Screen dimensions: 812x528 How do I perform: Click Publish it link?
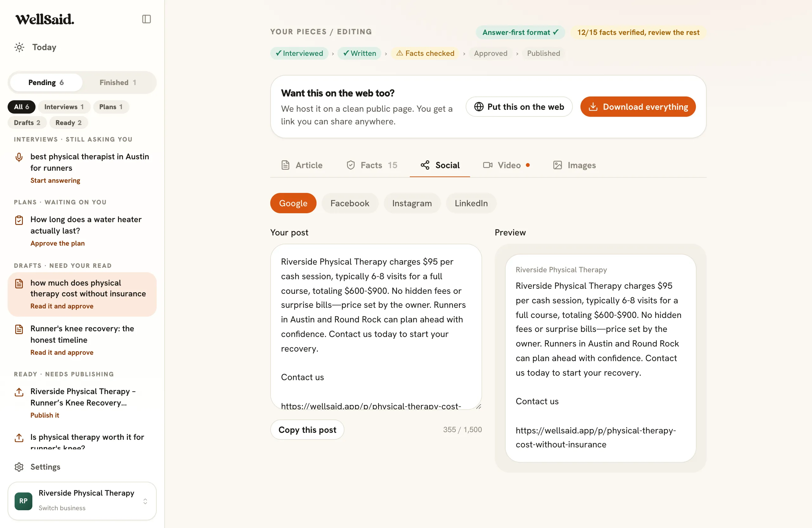coord(45,415)
